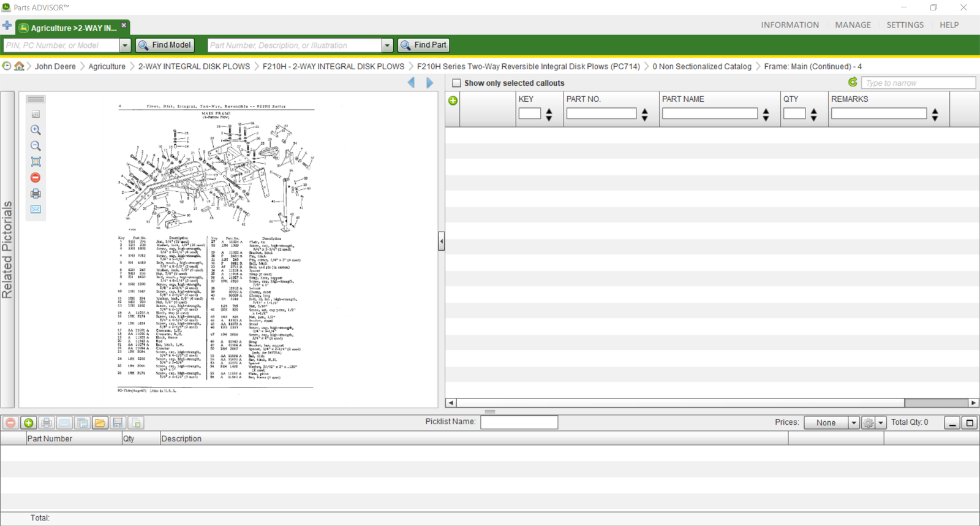Focus the Part Number, Description search field
Image resolution: width=980 pixels, height=526 pixels.
[x=295, y=45]
